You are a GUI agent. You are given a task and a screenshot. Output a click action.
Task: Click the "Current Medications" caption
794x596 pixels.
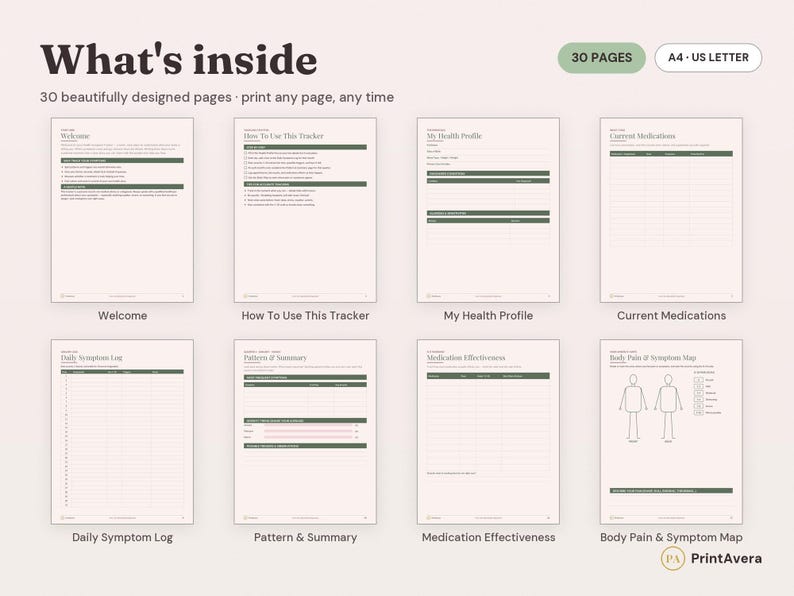click(x=671, y=315)
